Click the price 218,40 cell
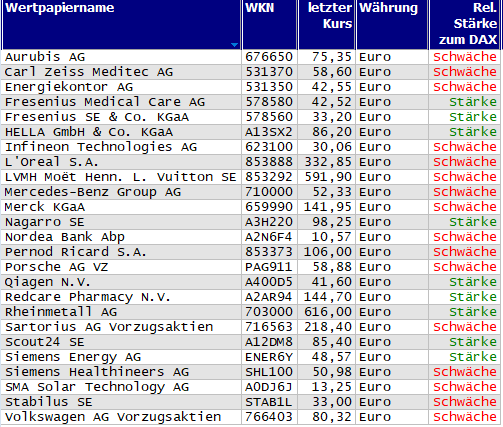This screenshot has width=503, height=427. [328, 327]
